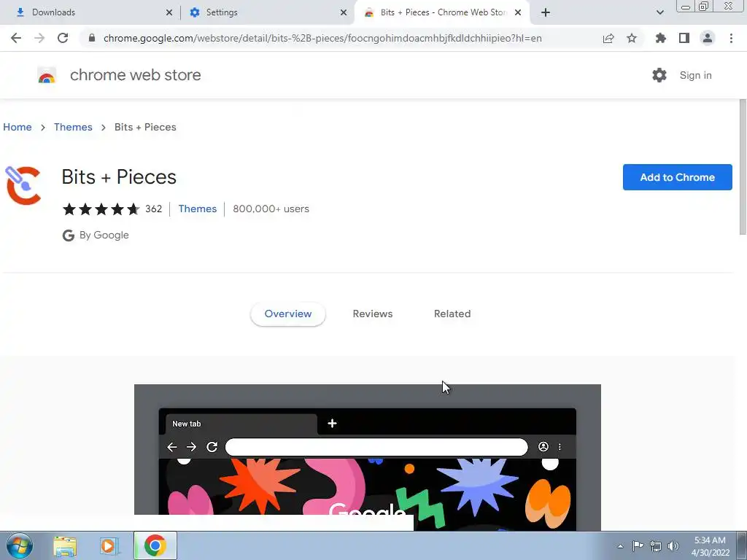
Task: Select the Overview tab
Action: click(x=287, y=314)
